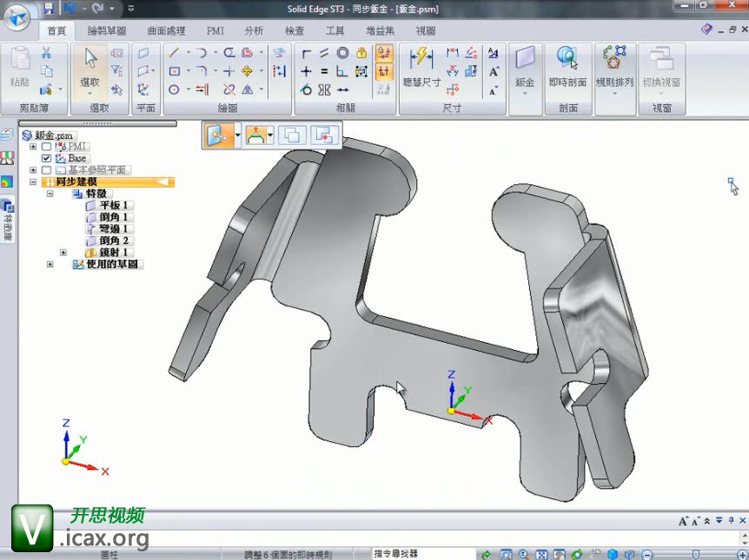Click the magnifier Zoom icon in status bar

[524, 554]
